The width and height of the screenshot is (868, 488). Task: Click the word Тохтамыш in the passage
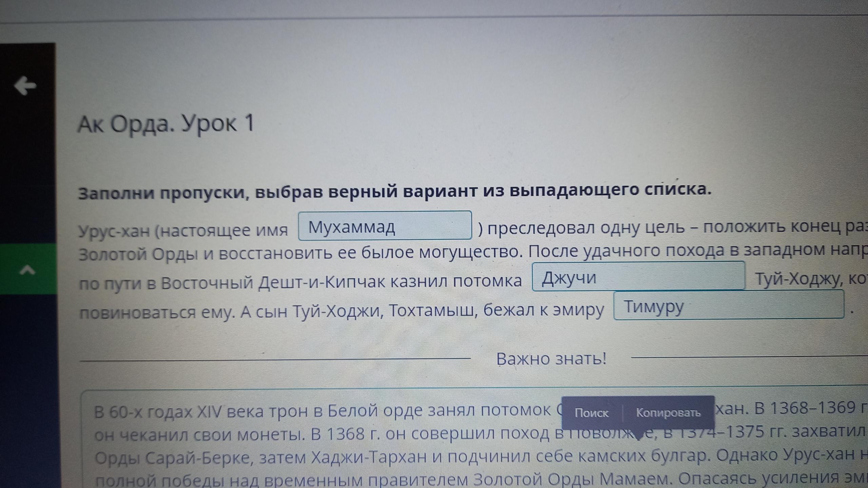coord(432,310)
